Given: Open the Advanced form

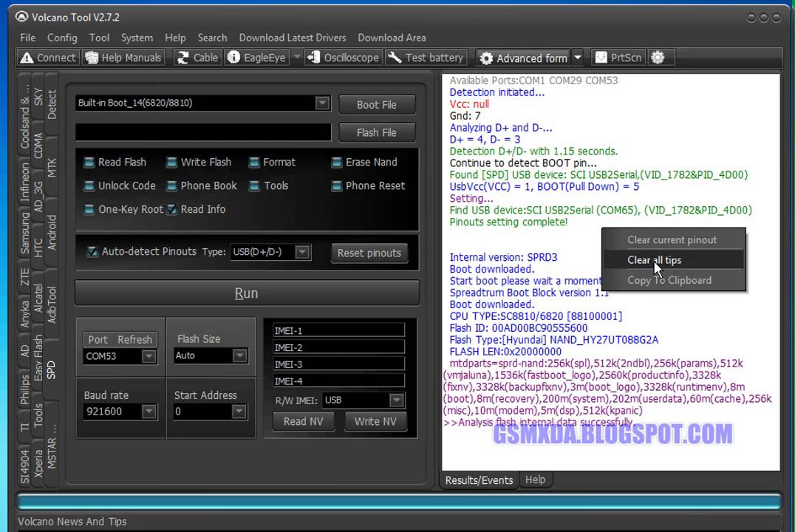Looking at the screenshot, I should [524, 58].
